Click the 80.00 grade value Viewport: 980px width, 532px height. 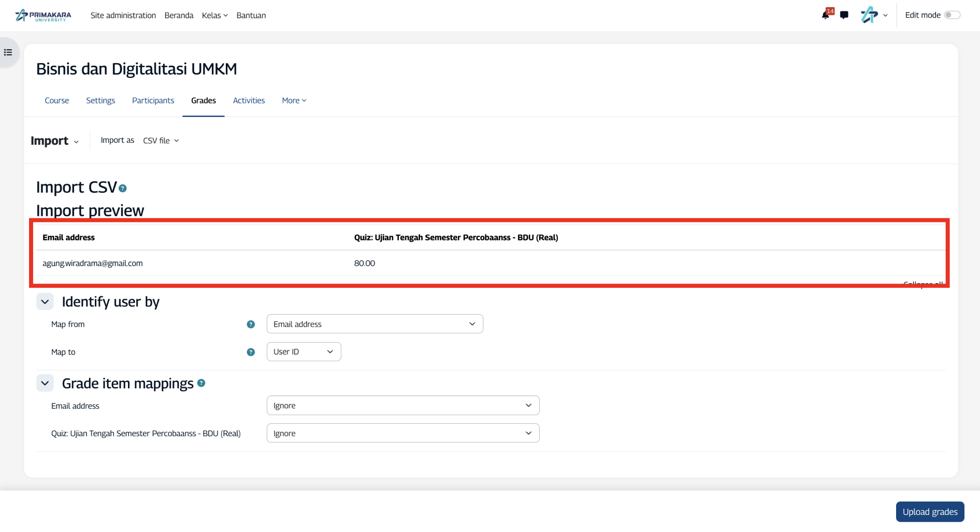coord(365,263)
